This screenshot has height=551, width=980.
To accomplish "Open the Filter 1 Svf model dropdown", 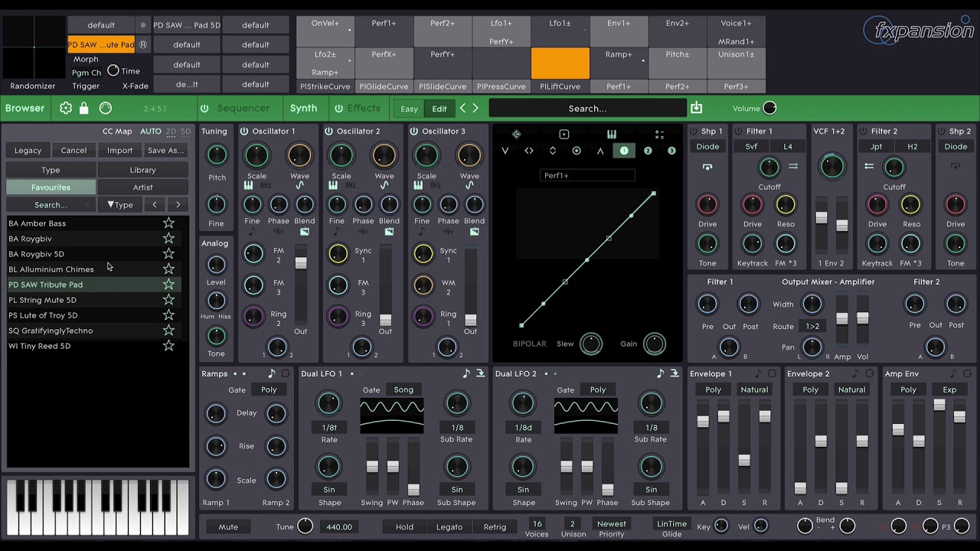I will [x=752, y=147].
